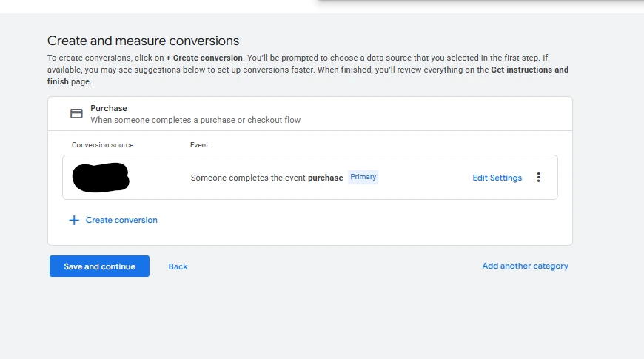The width and height of the screenshot is (644, 359).
Task: Go Back to the previous step
Action: coord(178,266)
